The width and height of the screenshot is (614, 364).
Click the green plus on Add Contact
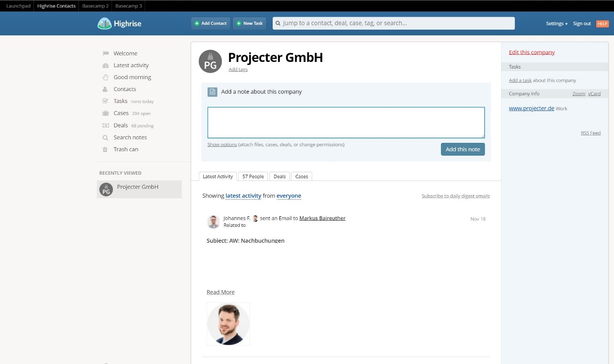(x=197, y=23)
